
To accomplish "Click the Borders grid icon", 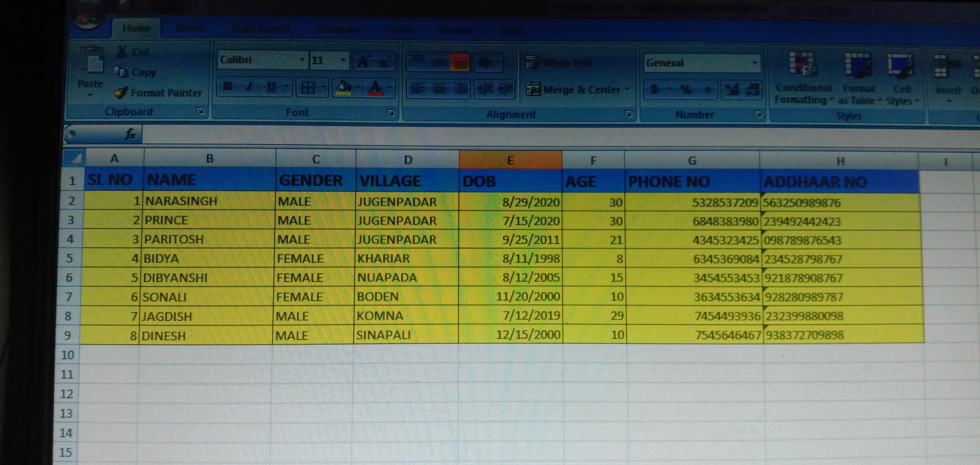I will 308,88.
